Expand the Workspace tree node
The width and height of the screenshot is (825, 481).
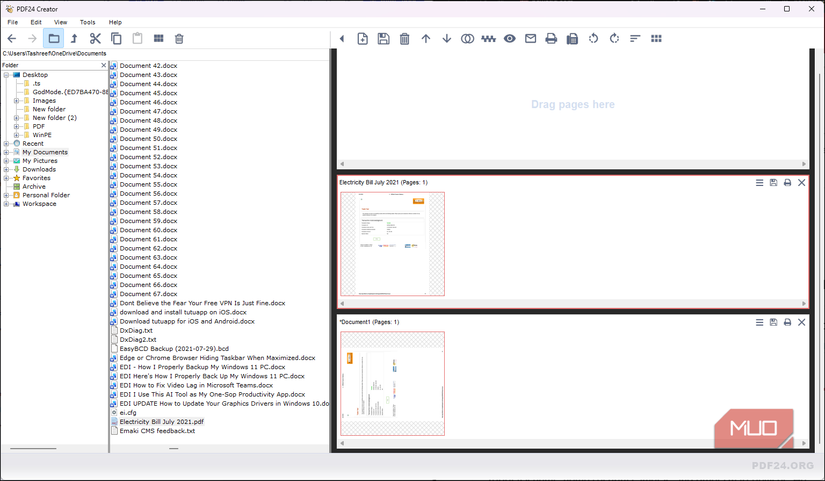(6, 204)
